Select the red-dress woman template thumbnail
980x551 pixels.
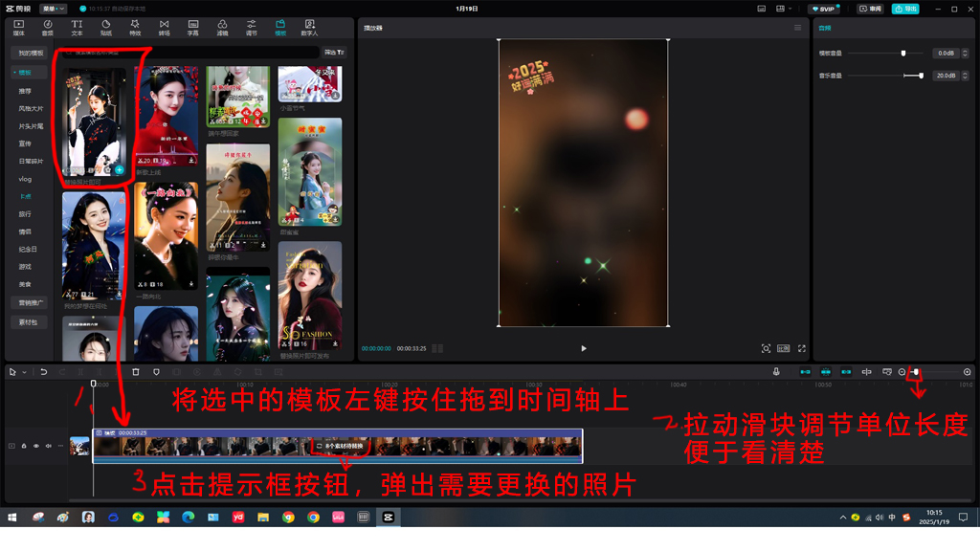167,116
